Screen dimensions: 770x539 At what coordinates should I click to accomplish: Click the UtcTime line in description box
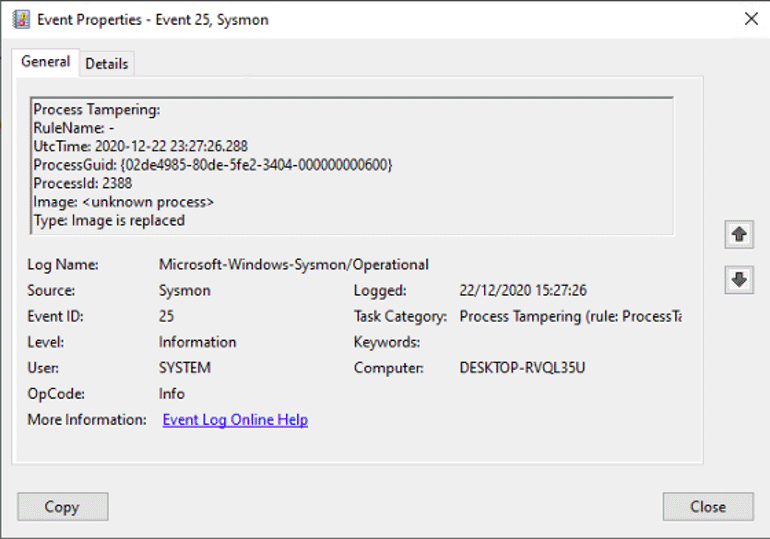tap(140, 146)
